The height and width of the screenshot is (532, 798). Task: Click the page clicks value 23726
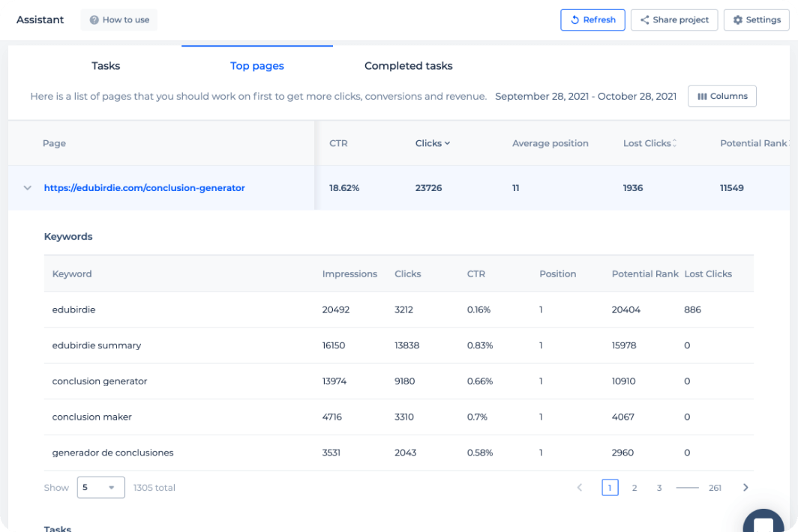(428, 187)
